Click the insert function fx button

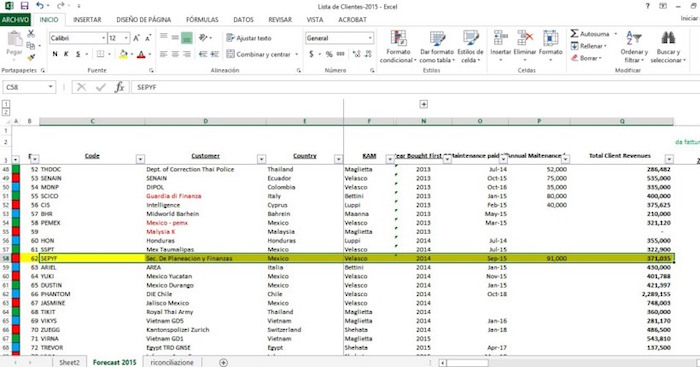point(119,87)
